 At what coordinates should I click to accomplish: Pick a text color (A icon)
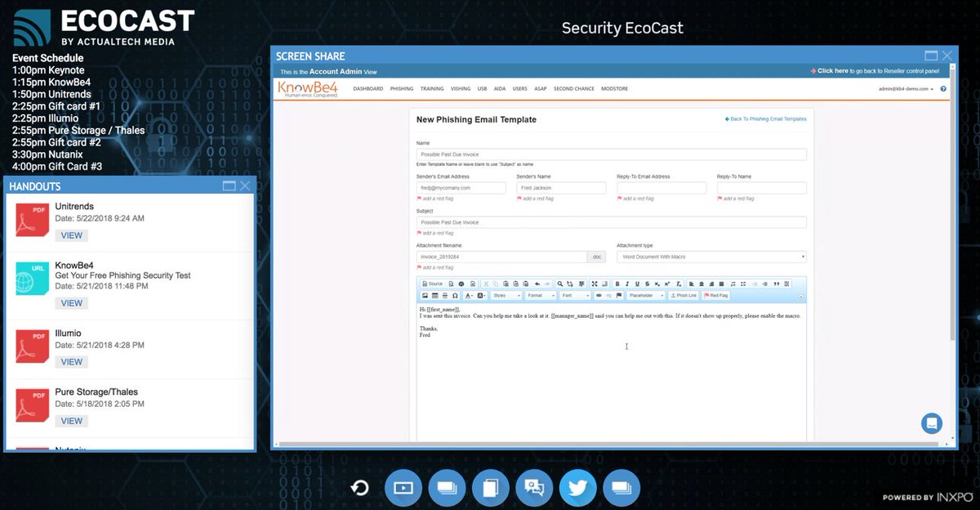tap(470, 295)
